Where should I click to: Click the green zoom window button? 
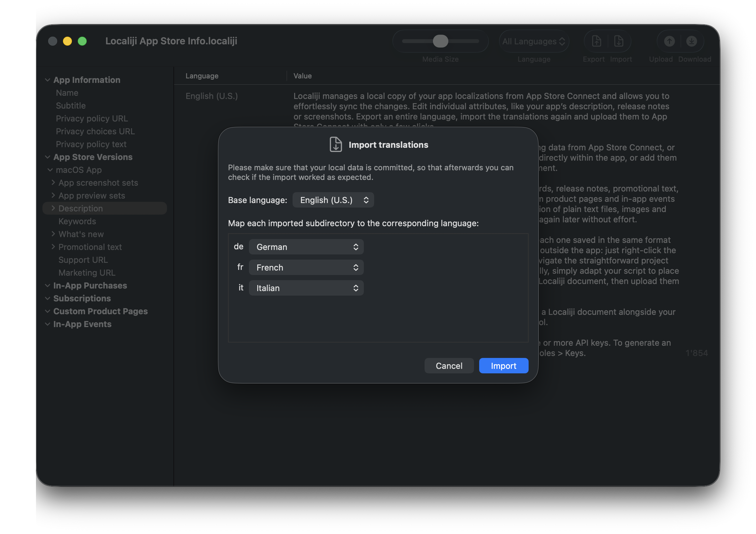pos(82,41)
